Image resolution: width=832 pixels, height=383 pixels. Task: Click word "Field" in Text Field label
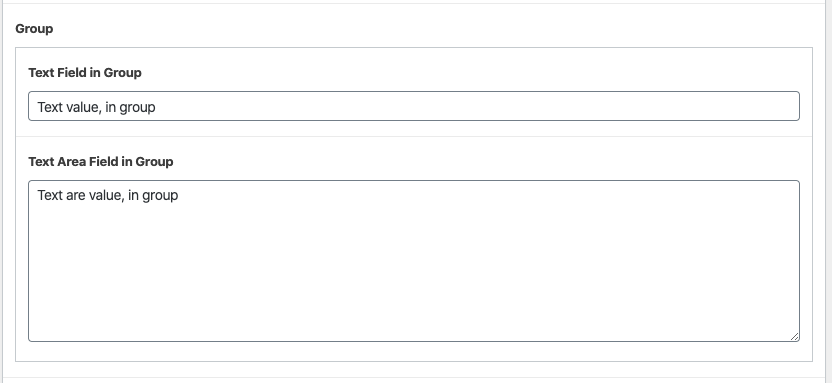pos(72,73)
